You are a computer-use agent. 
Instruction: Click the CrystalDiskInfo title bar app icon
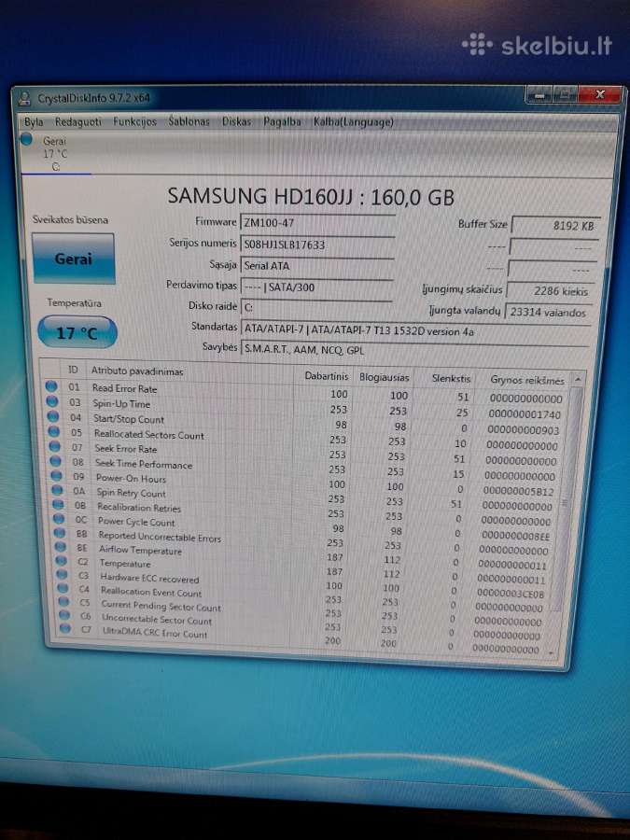(x=24, y=99)
